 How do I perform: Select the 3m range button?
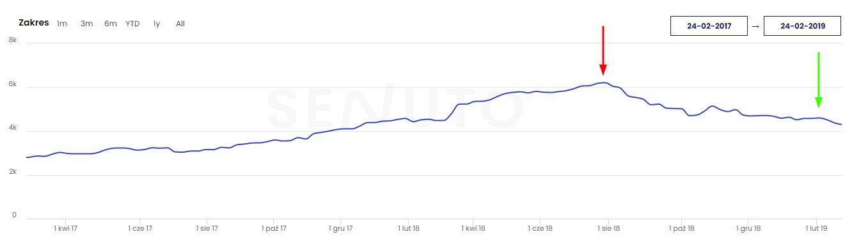click(x=86, y=24)
